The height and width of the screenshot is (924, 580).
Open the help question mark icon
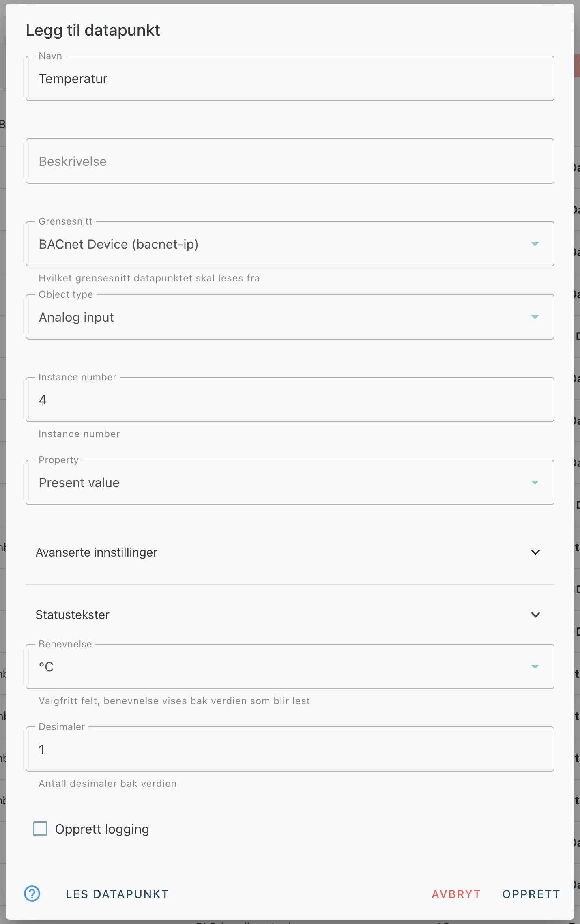click(x=32, y=894)
